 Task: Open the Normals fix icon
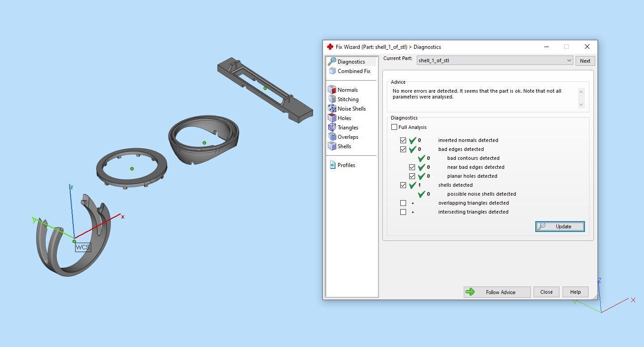coord(332,90)
